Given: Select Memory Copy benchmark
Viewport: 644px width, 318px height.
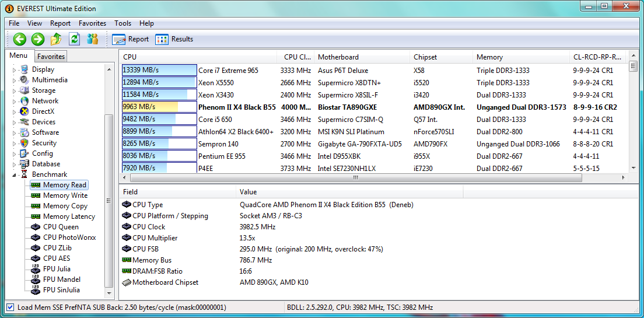Looking at the screenshot, I should [65, 206].
